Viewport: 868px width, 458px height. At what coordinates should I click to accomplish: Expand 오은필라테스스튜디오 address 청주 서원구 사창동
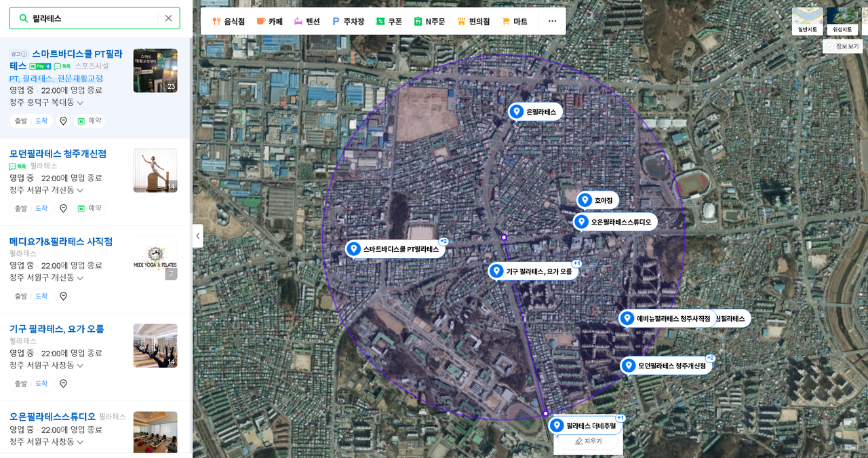pos(46,442)
